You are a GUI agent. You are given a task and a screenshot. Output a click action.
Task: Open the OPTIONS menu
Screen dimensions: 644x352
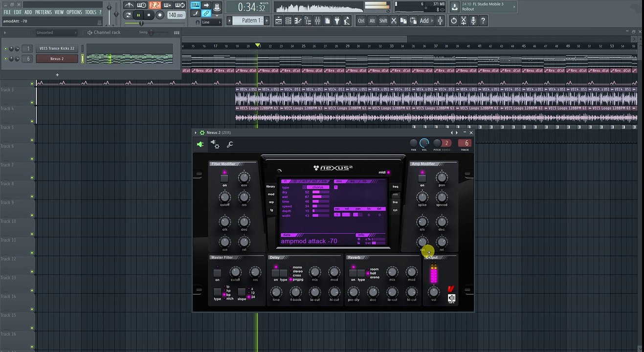pyautogui.click(x=74, y=12)
